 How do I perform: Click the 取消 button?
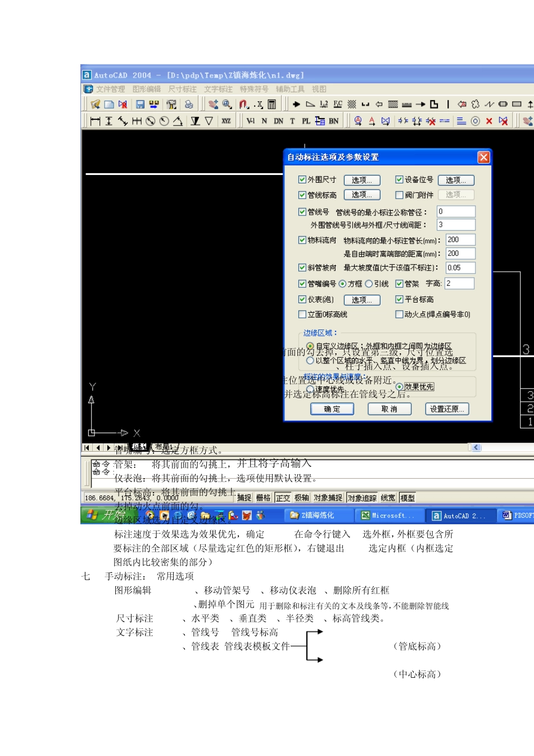click(x=389, y=409)
